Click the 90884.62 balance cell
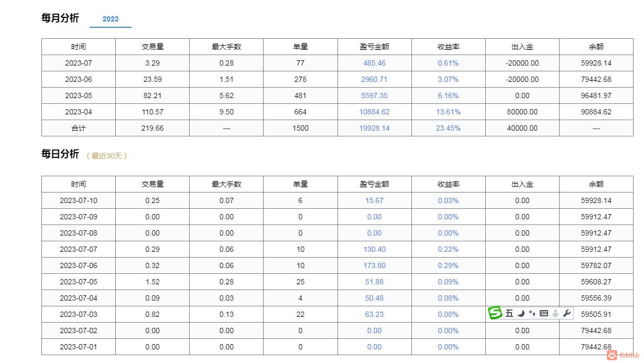Viewport: 644px width, 363px height. click(596, 112)
